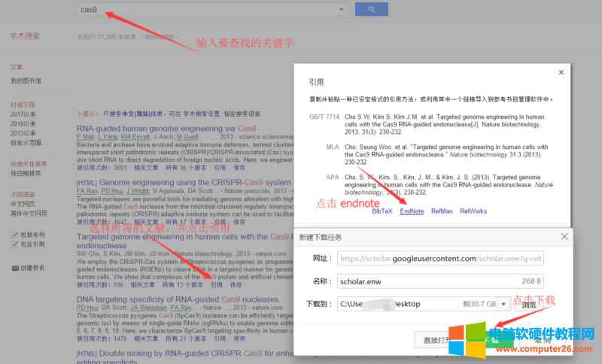
Task: Click the RefMan export link
Action: [x=441, y=212]
